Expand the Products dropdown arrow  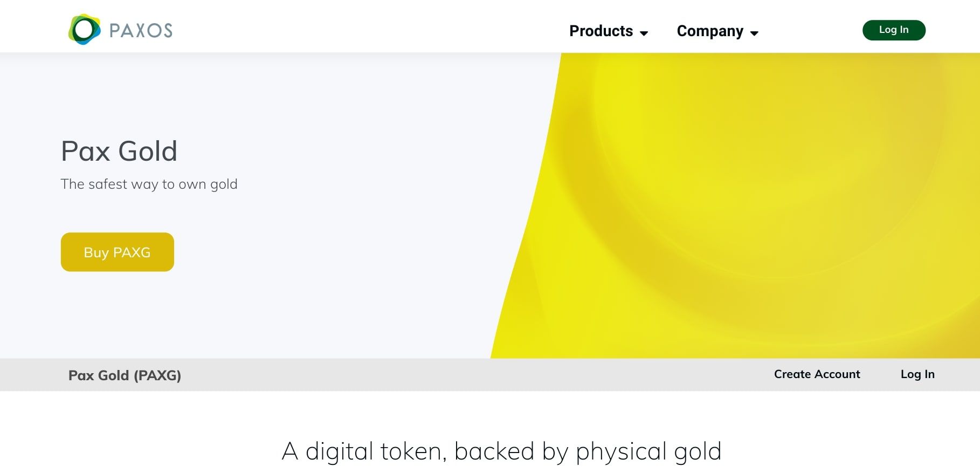644,33
